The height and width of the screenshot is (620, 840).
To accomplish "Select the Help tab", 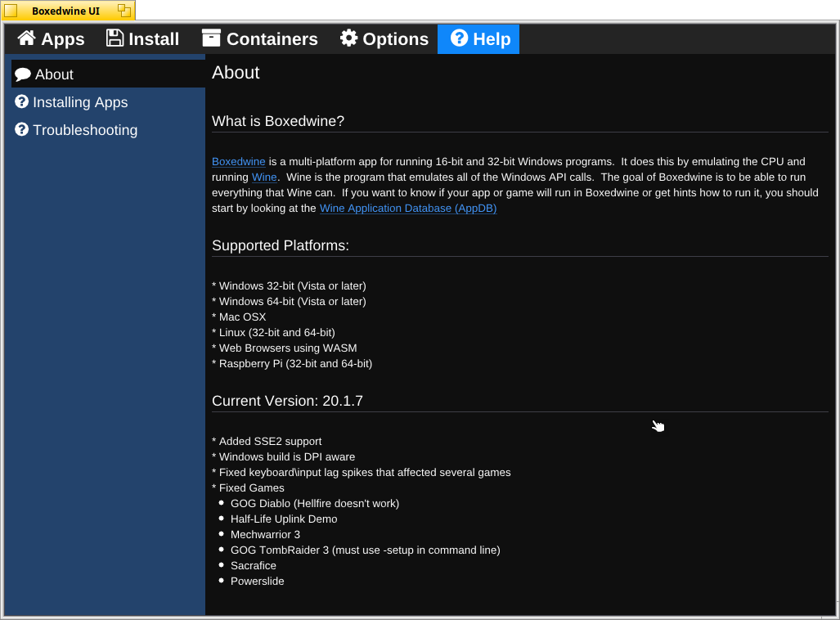I will (478, 39).
